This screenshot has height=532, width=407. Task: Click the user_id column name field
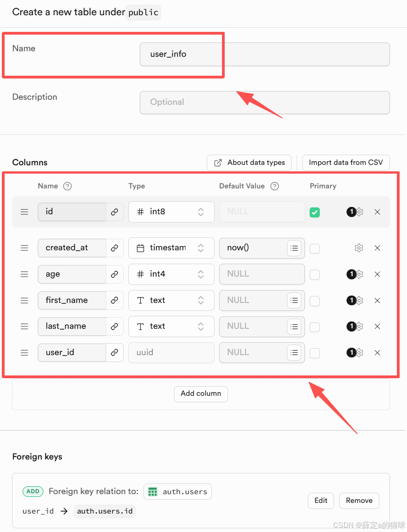click(72, 352)
